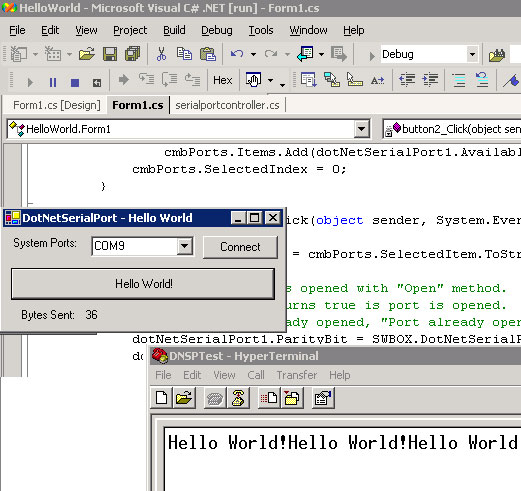The height and width of the screenshot is (491, 521).
Task: Click HyperTerminal Disconnect phone icon
Action: 238,398
